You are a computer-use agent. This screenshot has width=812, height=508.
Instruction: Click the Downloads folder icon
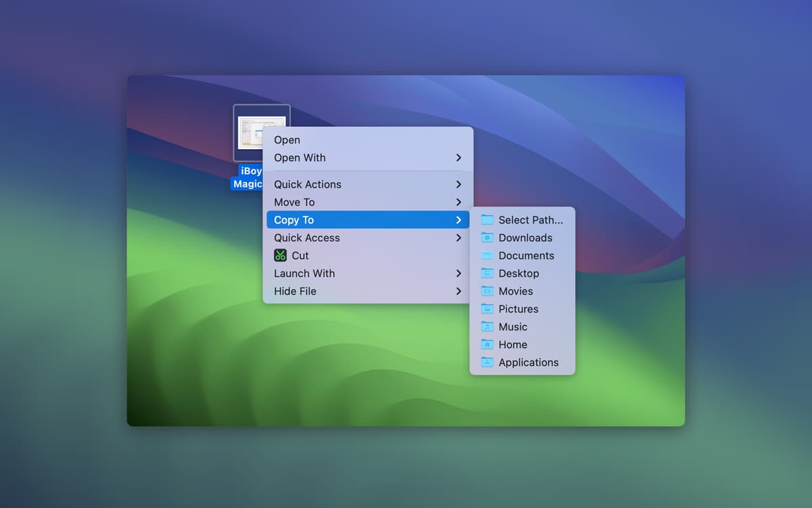[487, 238]
